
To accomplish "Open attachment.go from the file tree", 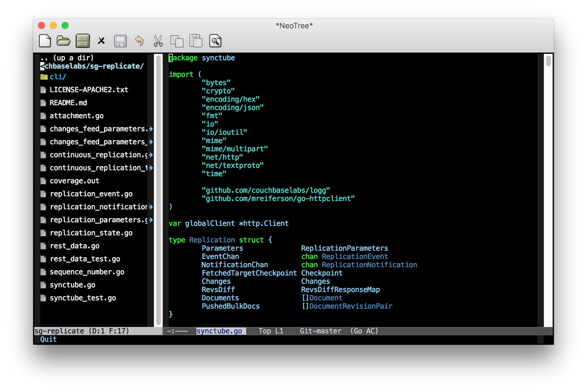I will pos(77,116).
